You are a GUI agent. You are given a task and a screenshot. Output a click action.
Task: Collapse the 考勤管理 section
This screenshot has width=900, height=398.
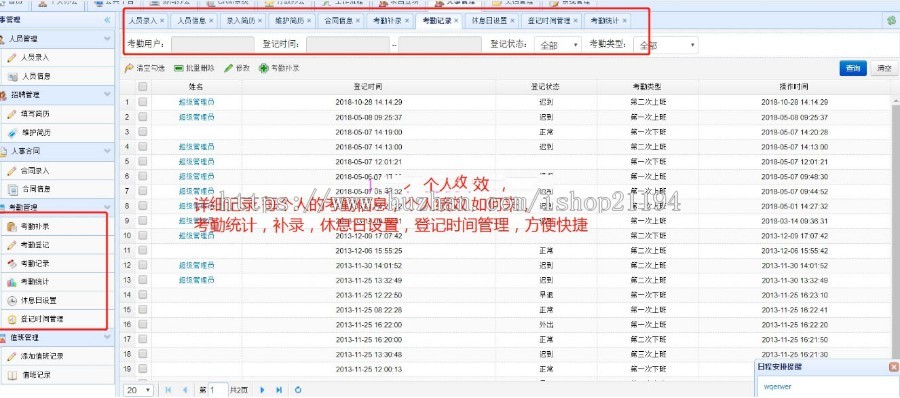tap(107, 207)
